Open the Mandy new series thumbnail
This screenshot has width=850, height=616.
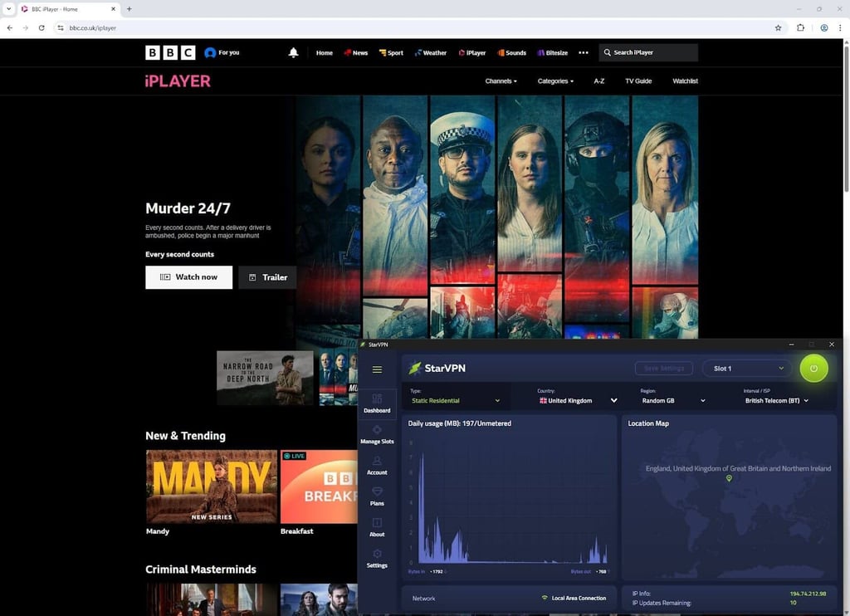point(212,486)
